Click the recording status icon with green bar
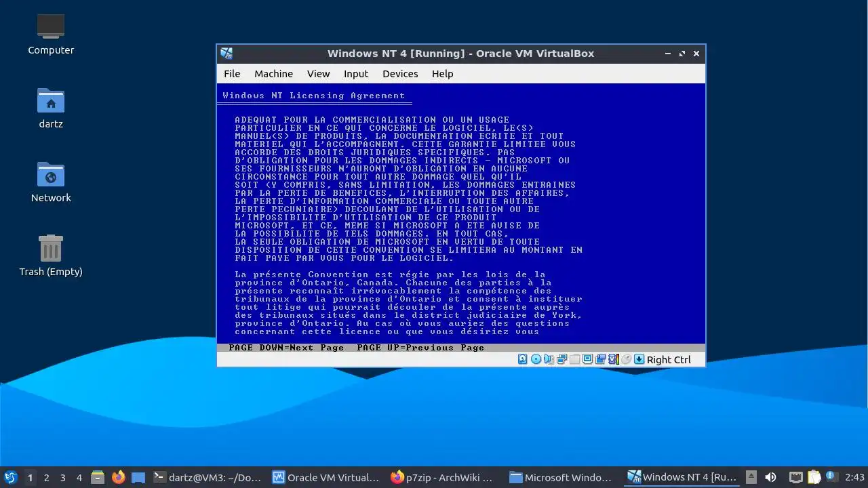The width and height of the screenshot is (868, 488). (x=614, y=359)
